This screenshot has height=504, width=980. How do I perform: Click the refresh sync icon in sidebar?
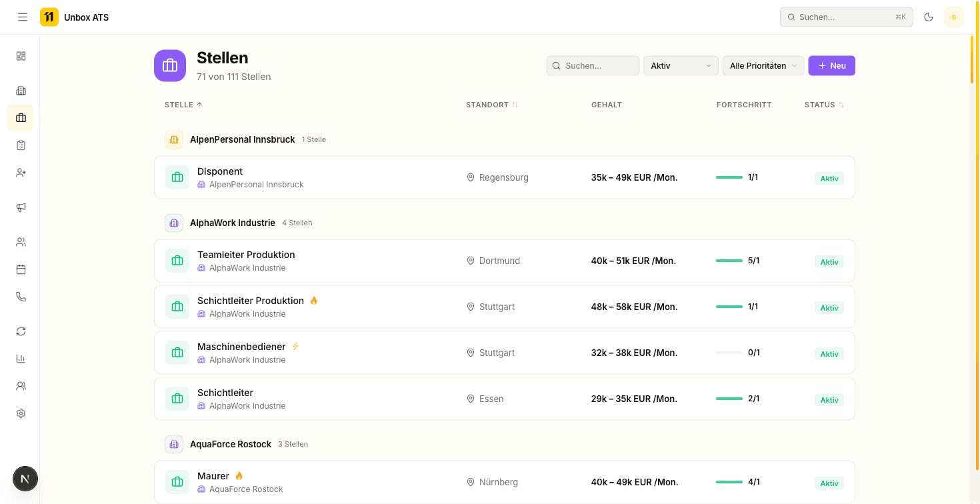pyautogui.click(x=21, y=331)
